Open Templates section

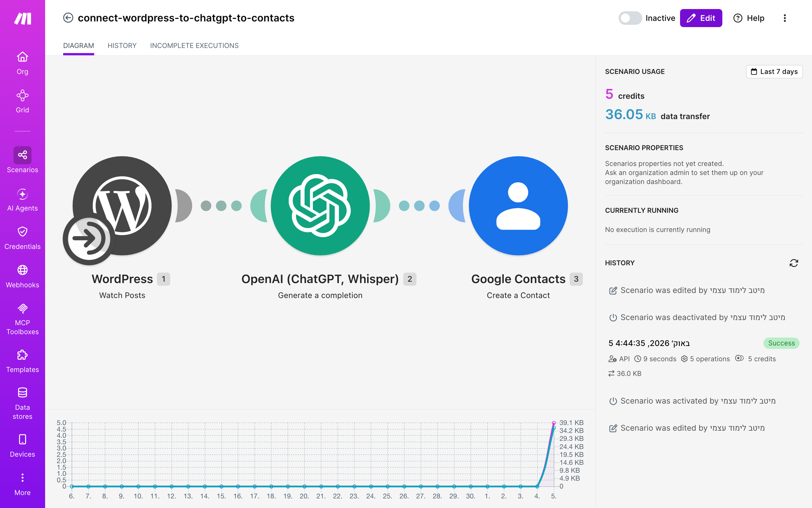(23, 361)
